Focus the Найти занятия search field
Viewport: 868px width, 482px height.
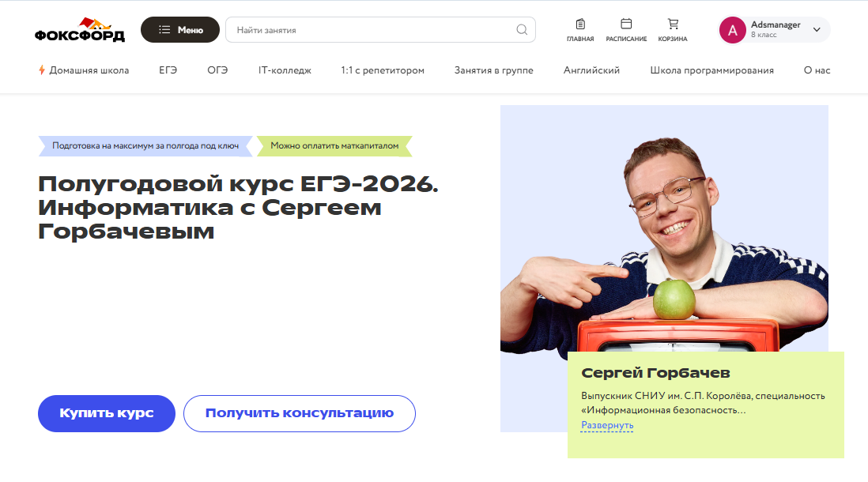(380, 30)
